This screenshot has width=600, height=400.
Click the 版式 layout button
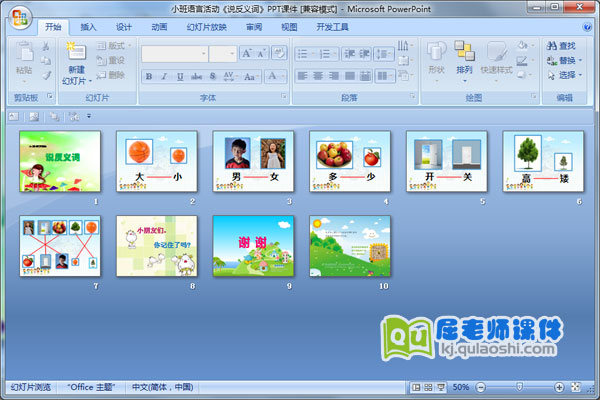[x=114, y=46]
